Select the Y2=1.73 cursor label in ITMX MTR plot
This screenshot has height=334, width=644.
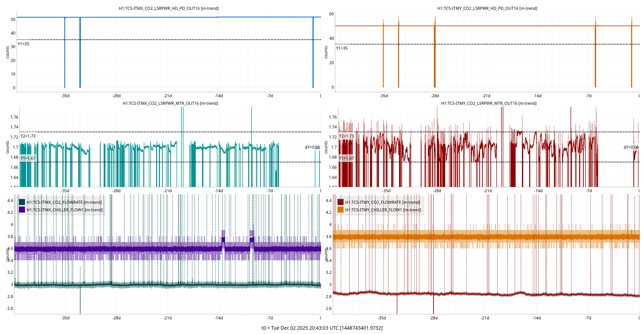28,136
